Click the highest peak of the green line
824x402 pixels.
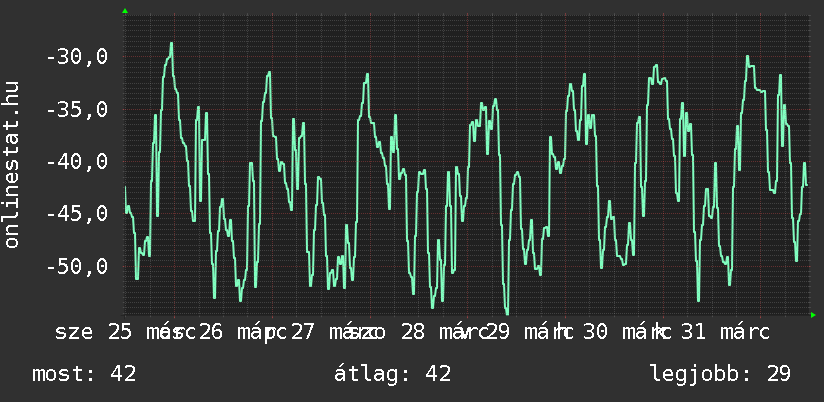[x=172, y=44]
